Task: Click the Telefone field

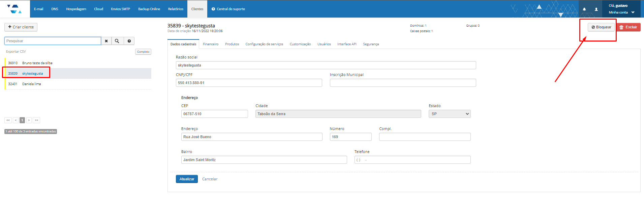Action: [412, 160]
